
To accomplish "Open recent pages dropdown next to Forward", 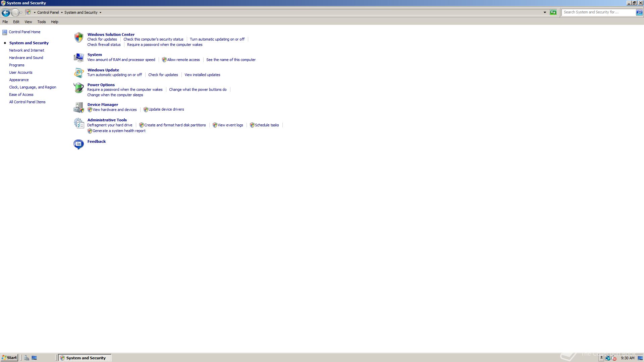I will click(x=21, y=13).
